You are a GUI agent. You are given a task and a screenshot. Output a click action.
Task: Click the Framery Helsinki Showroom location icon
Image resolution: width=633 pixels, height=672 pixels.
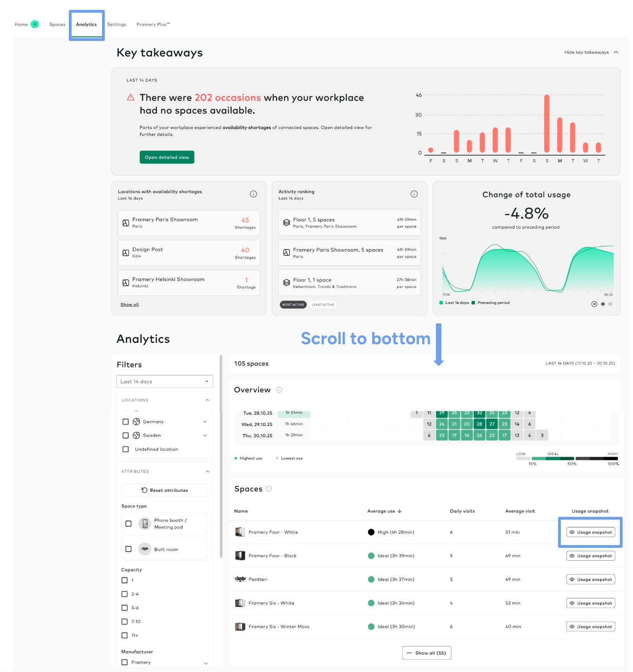click(126, 283)
